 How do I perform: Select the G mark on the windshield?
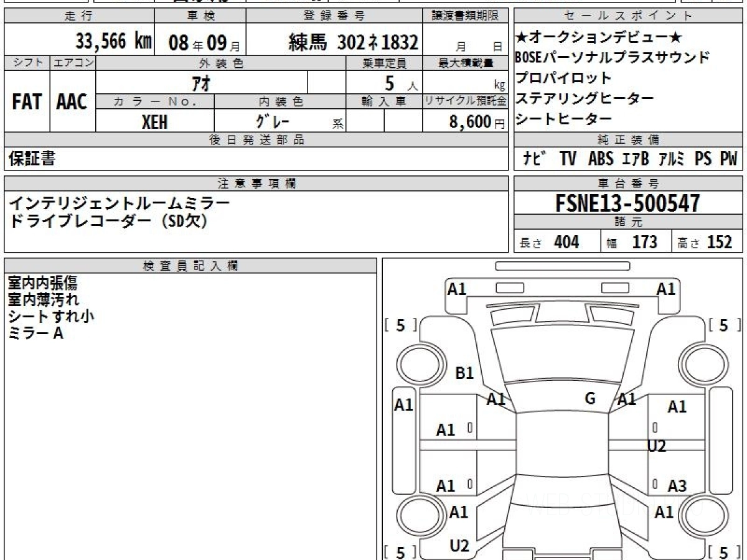590,398
